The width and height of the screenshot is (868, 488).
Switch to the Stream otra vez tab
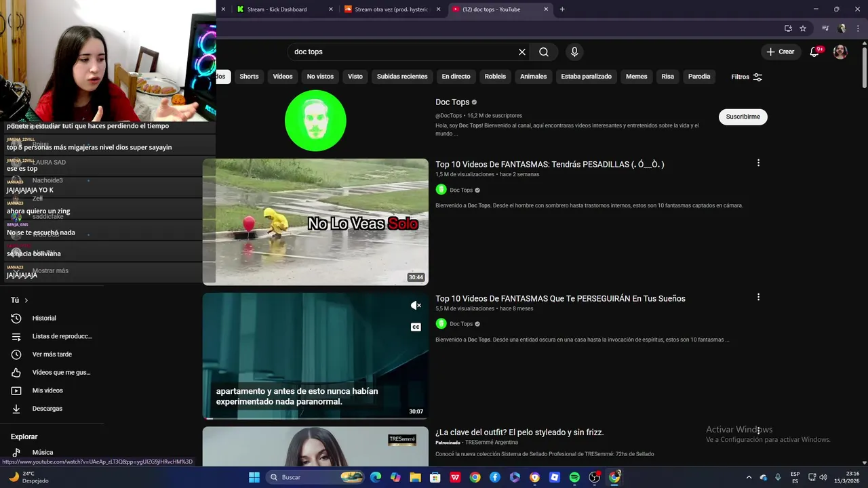pos(392,9)
